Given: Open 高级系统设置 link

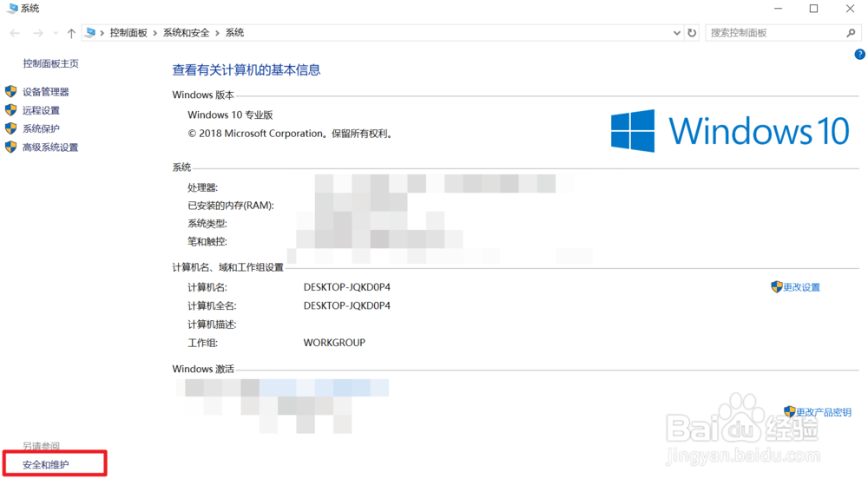Looking at the screenshot, I should [50, 147].
